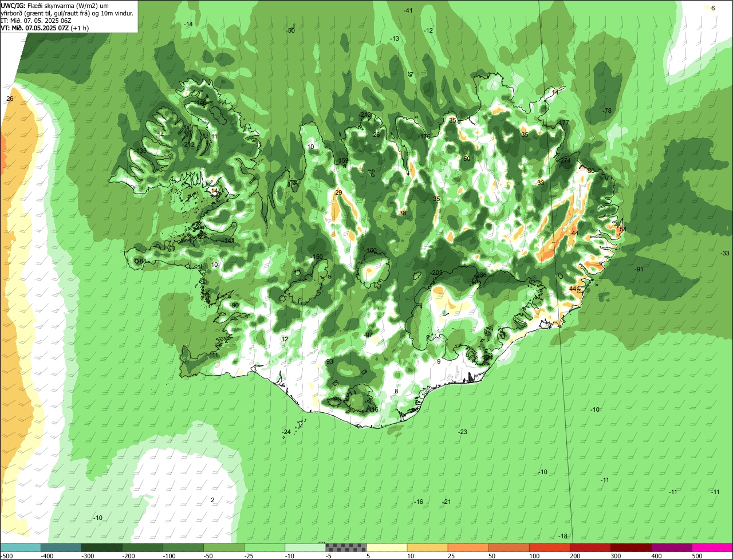Screen dimensions: 733x560
Task: Click the 100 to 200 red-orange swatch
Action: pyautogui.click(x=549, y=548)
